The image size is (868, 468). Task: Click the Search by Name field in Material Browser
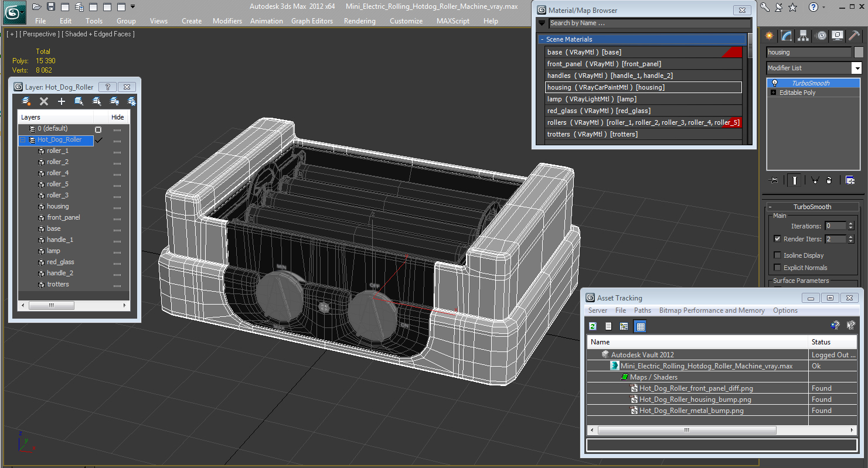(x=649, y=23)
